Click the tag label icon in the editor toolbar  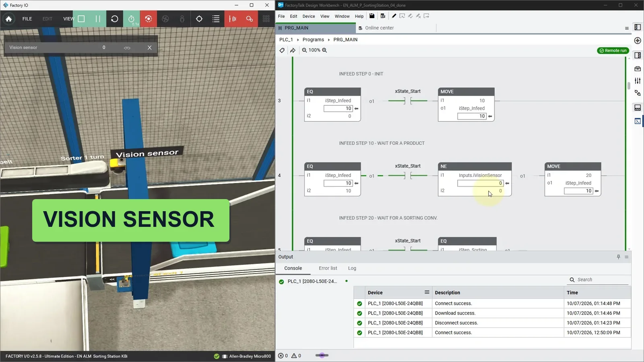point(282,50)
